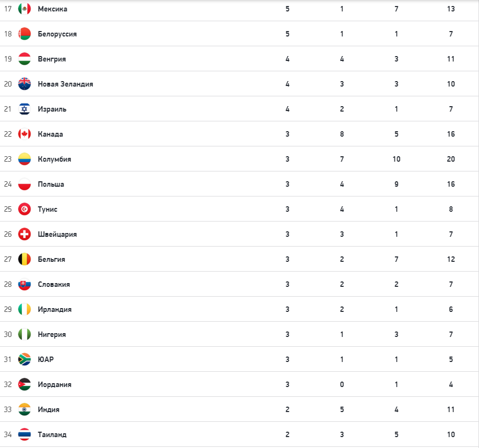Click the Таиланд country name

pyautogui.click(x=52, y=434)
